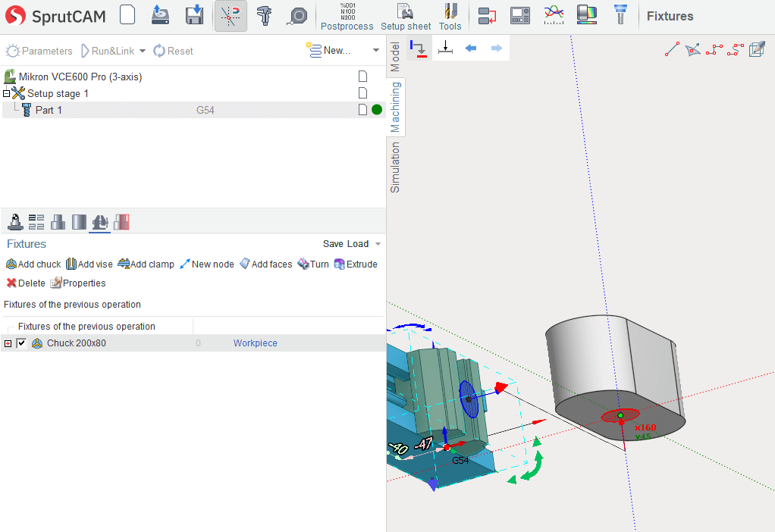Uncheck the Chuck 200x80 checkbox
775x532 pixels.
point(21,343)
